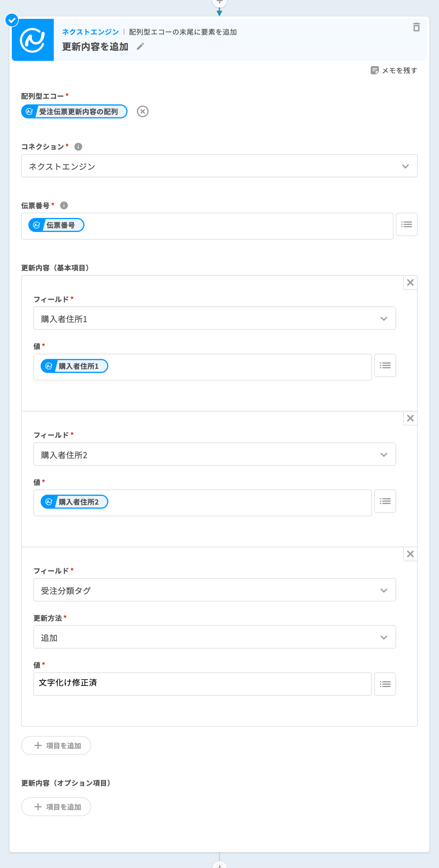Open the list picker beside 伝票番号 field
Viewport: 439px width, 868px height.
(406, 224)
